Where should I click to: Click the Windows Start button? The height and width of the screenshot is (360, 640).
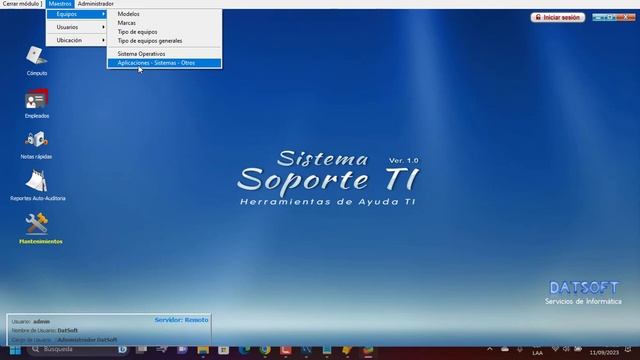(x=15, y=350)
